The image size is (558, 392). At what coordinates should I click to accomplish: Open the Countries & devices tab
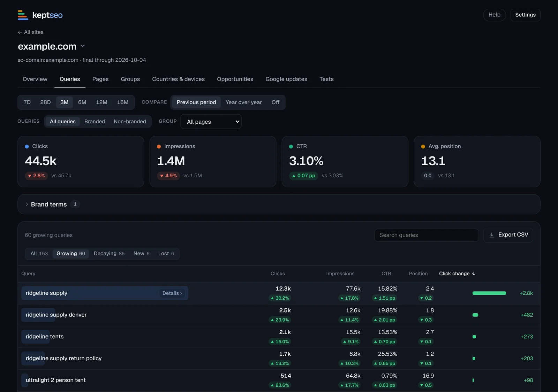click(179, 79)
